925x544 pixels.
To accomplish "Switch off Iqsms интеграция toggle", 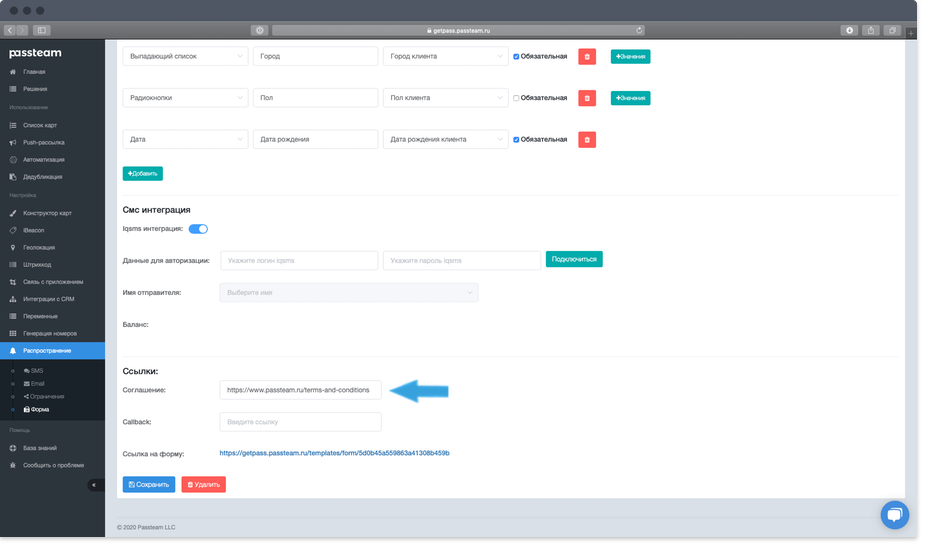I will point(198,229).
